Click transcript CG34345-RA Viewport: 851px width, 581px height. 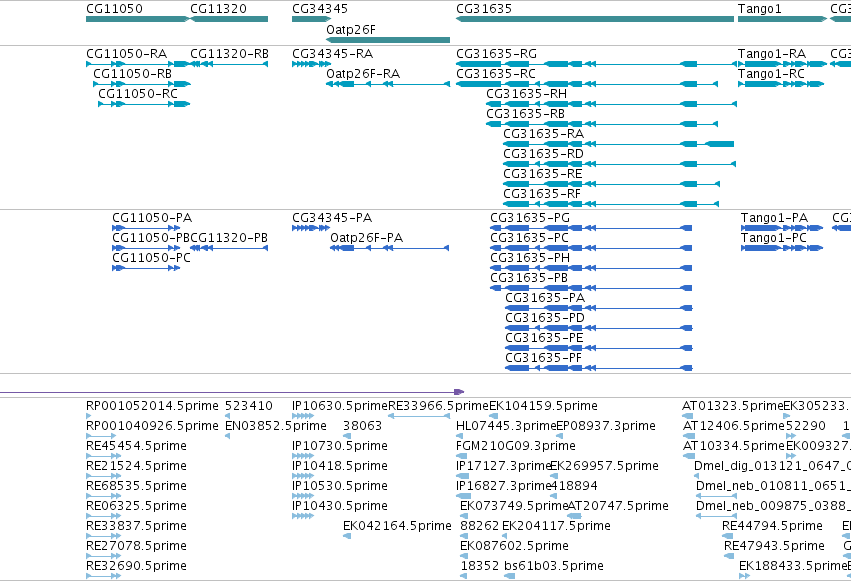[x=311, y=64]
